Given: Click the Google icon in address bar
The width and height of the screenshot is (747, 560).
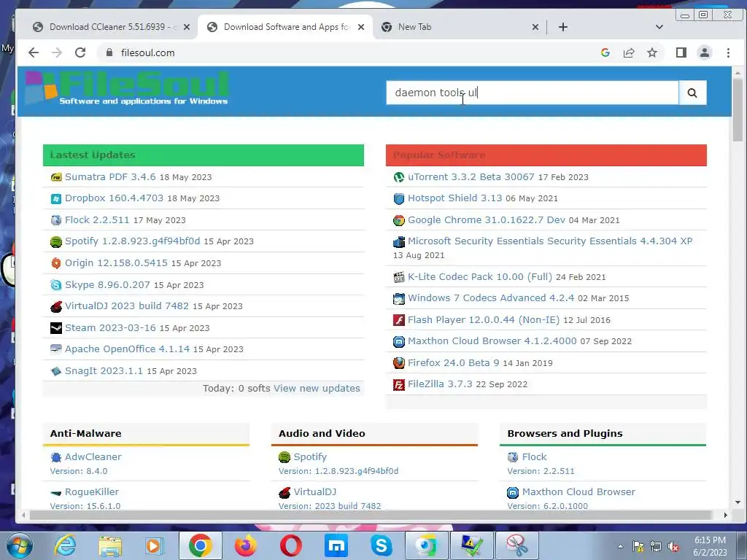Looking at the screenshot, I should (x=605, y=52).
